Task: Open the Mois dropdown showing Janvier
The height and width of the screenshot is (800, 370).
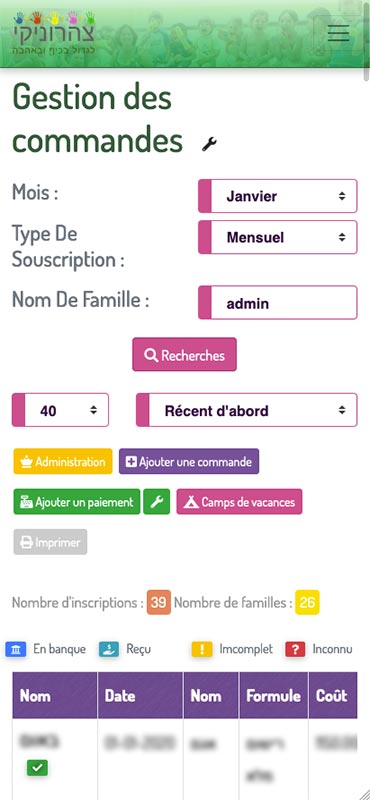Action: click(278, 196)
